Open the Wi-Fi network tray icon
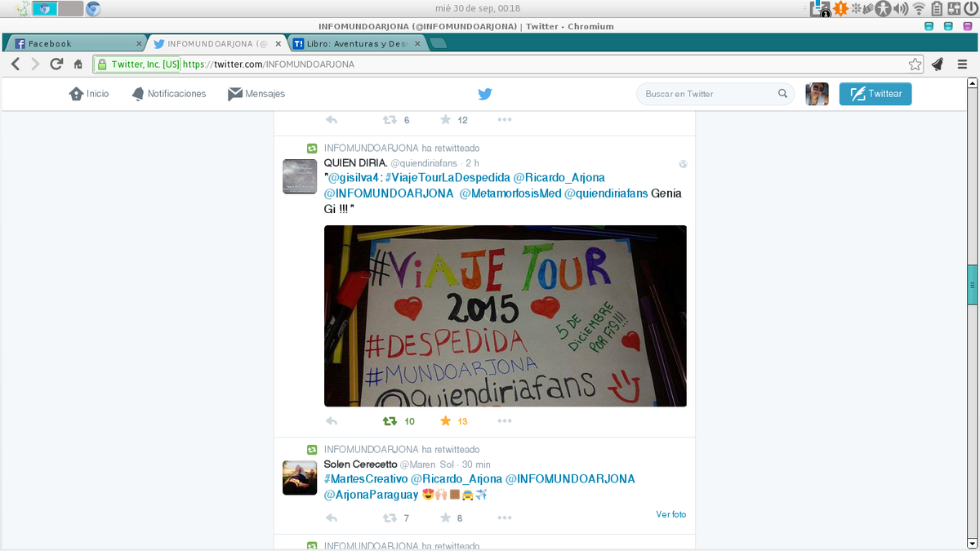980x551 pixels. [919, 9]
